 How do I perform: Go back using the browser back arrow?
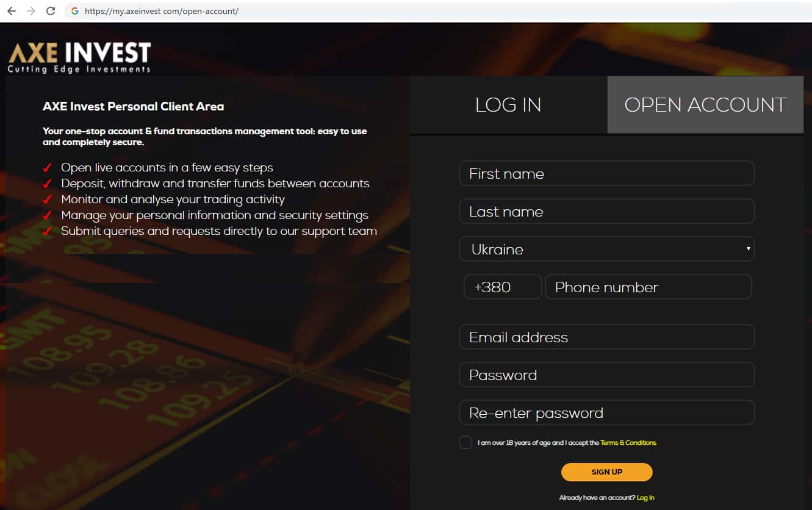[x=11, y=11]
